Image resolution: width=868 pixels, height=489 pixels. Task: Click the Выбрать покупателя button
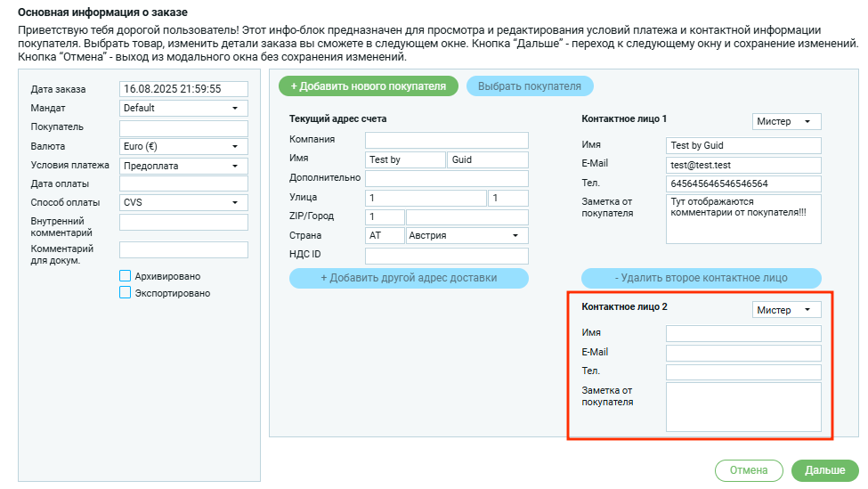[x=530, y=86]
